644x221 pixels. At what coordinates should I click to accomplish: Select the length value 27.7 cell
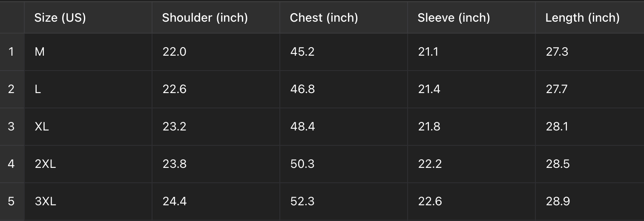click(589, 89)
